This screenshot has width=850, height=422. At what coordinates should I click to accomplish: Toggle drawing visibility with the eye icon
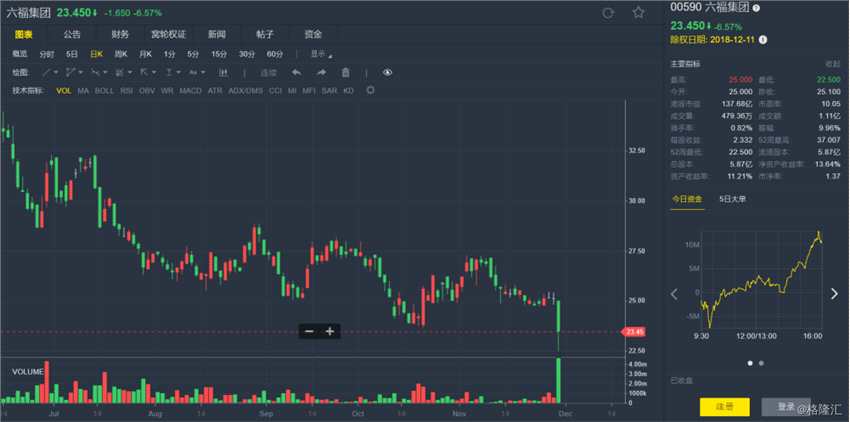pyautogui.click(x=387, y=72)
